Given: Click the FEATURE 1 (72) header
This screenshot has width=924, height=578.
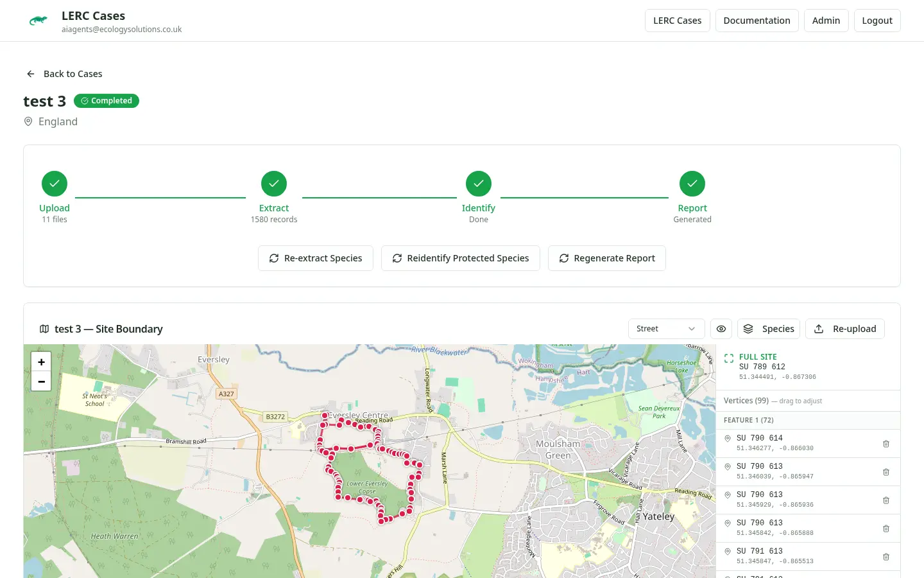Looking at the screenshot, I should [x=808, y=420].
